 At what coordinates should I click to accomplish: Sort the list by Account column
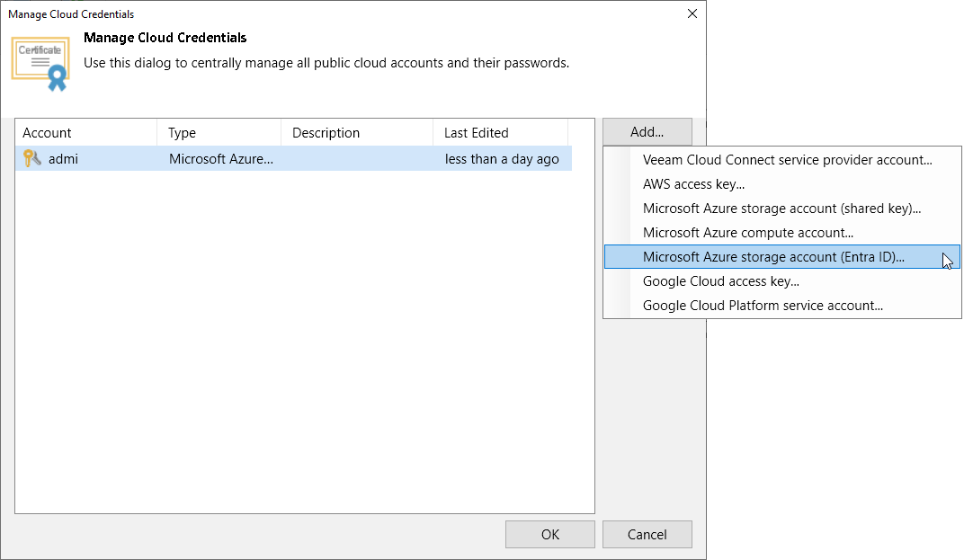point(47,132)
